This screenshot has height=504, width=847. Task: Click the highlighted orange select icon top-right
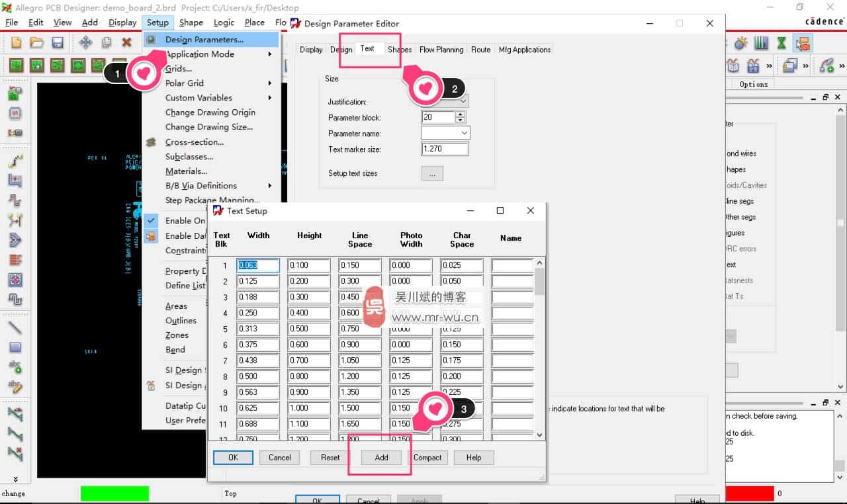803,43
